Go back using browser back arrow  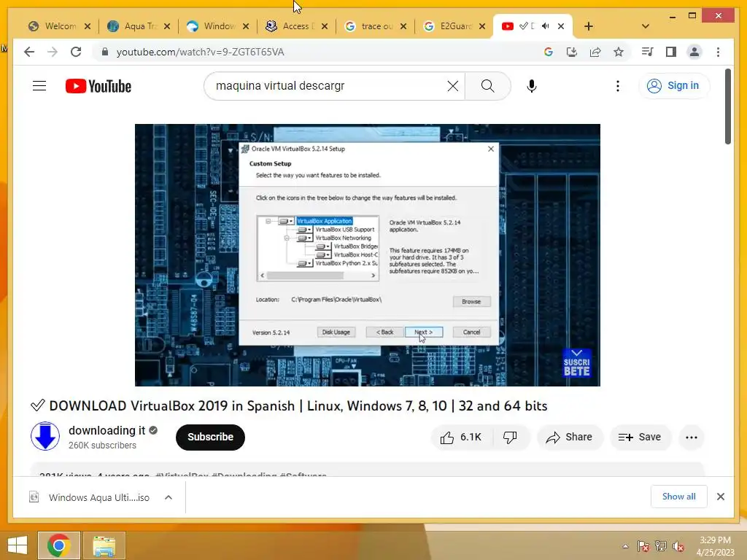pyautogui.click(x=29, y=52)
